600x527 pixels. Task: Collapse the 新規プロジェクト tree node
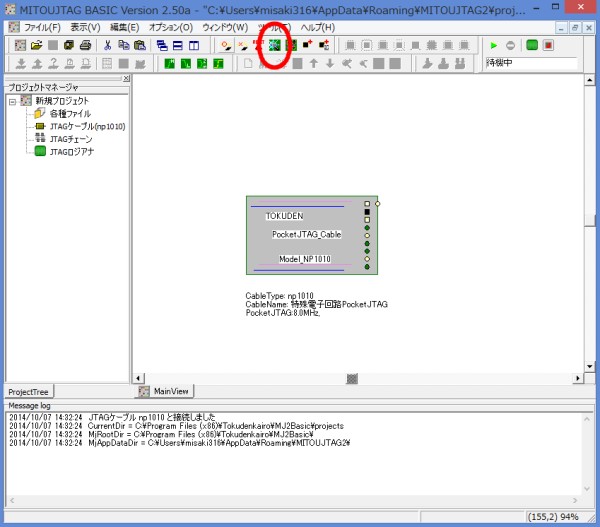[x=12, y=101]
